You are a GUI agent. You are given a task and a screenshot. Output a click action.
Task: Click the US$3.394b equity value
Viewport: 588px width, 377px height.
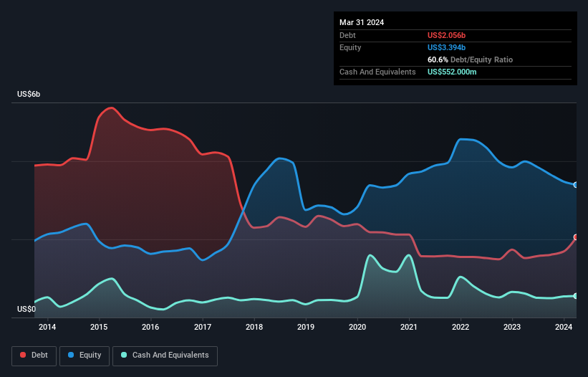(446, 47)
